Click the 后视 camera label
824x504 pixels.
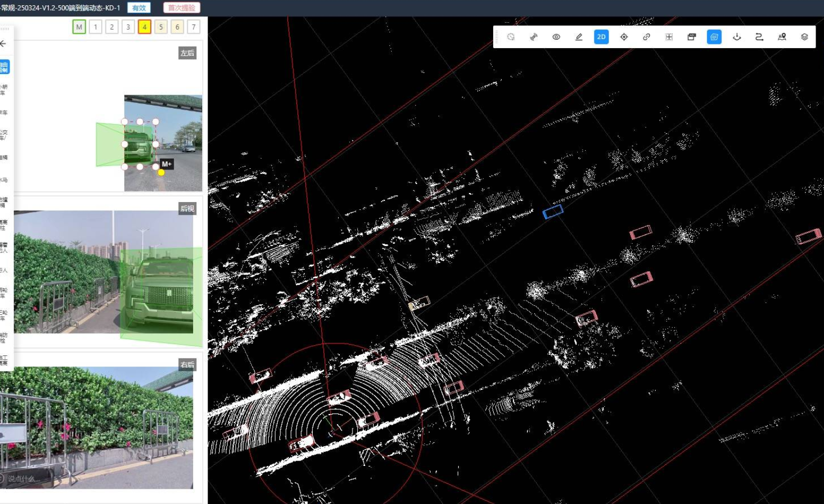tap(187, 208)
